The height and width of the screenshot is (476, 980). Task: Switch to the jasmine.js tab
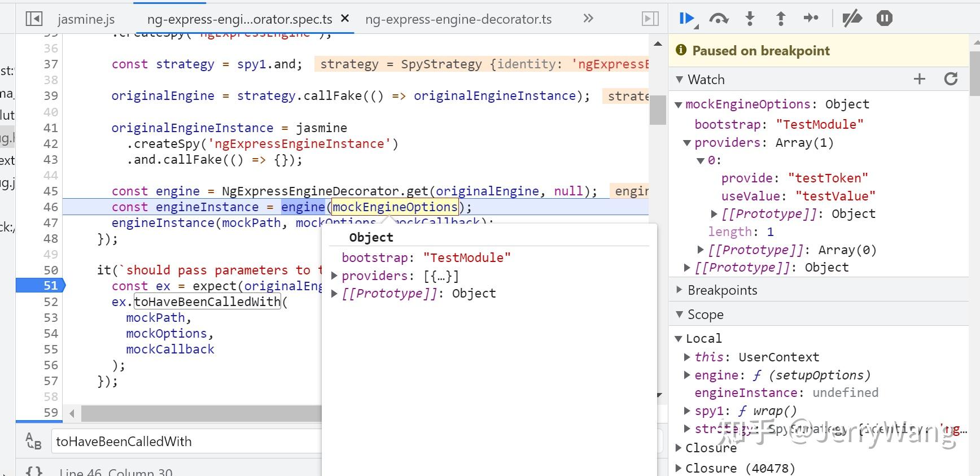86,19
